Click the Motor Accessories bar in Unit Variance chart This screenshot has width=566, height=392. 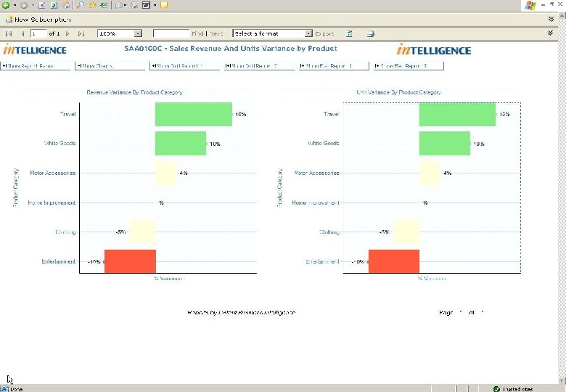pos(430,173)
